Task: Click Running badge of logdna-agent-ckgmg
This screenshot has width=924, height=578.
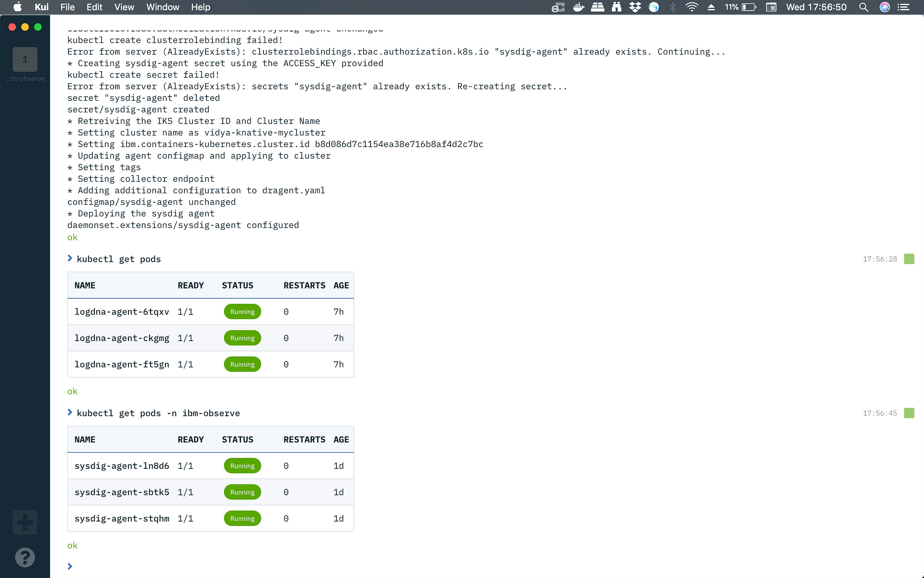Action: click(x=243, y=338)
